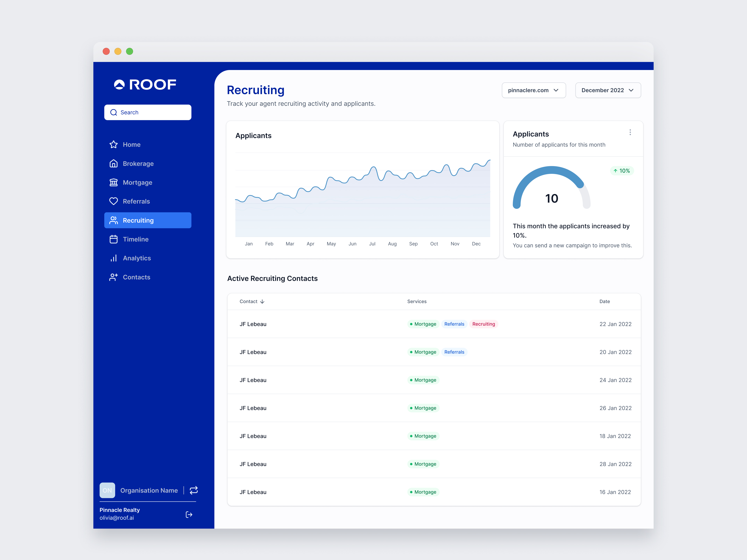Click the ON organisation avatar
Viewport: 747px width, 560px height.
(x=107, y=490)
